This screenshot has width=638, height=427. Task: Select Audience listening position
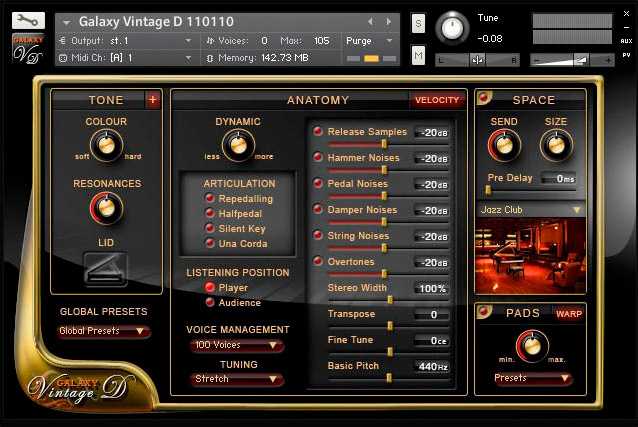pyautogui.click(x=210, y=303)
